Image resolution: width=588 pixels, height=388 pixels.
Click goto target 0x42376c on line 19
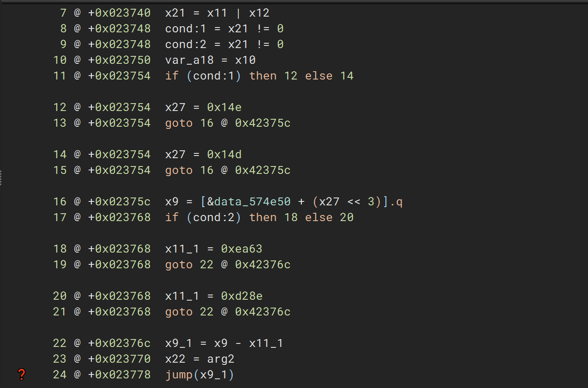click(x=262, y=265)
